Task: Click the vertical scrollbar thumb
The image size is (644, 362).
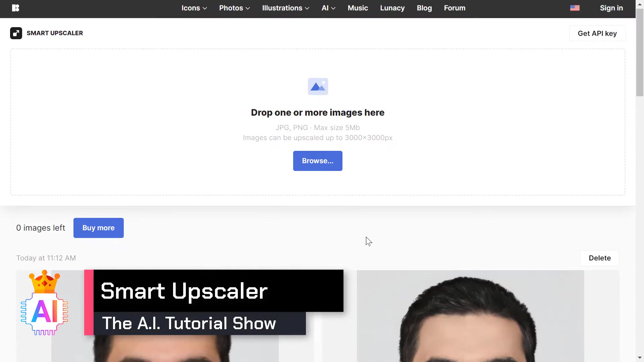Action: [640, 53]
